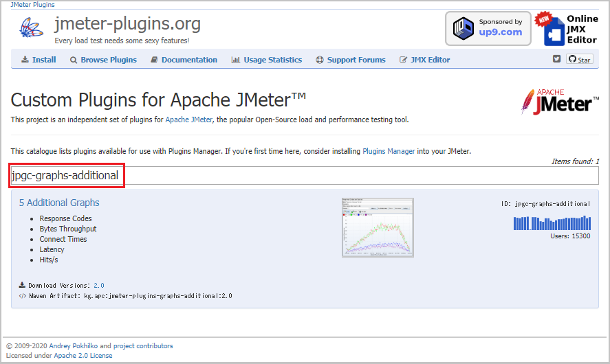Screen dimensions: 610x364
Task: Click the plugin search input field
Action: click(x=305, y=176)
